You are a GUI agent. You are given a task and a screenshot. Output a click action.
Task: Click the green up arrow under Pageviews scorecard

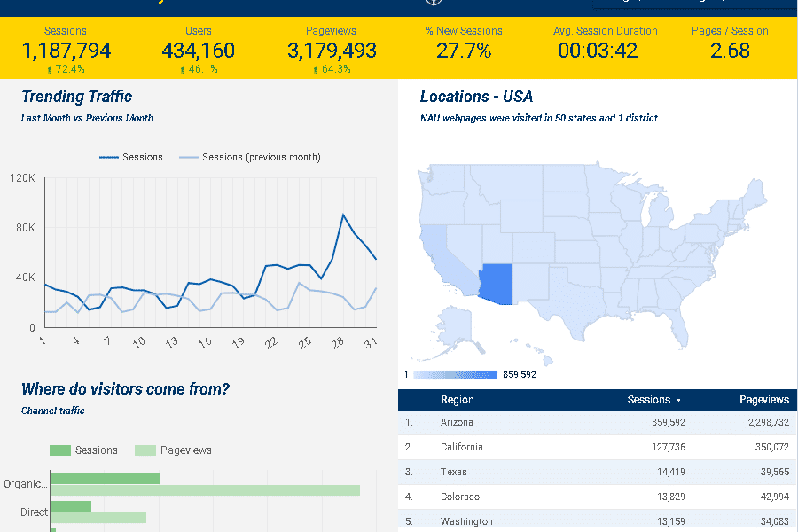tap(316, 69)
